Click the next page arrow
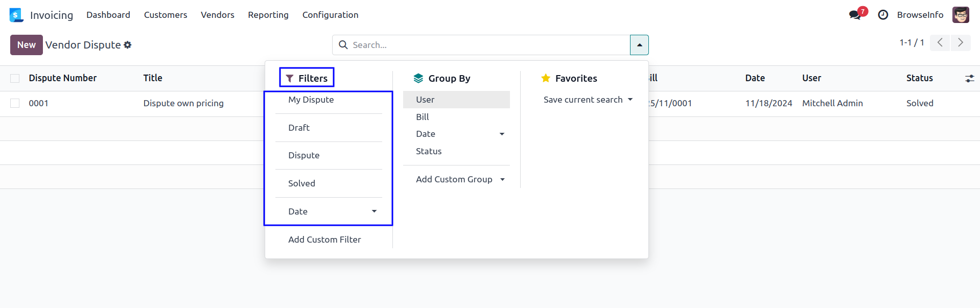The width and height of the screenshot is (980, 308). tap(961, 43)
